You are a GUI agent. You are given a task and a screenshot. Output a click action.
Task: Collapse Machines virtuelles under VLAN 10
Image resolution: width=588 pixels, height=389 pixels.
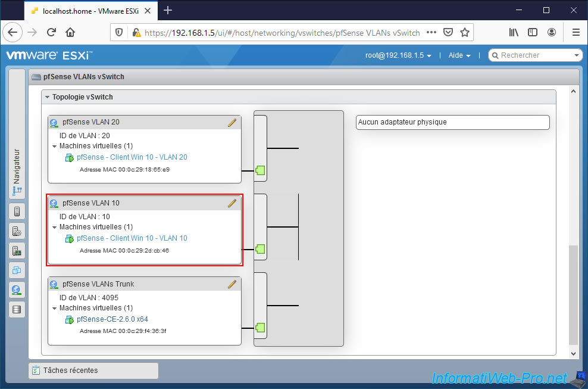click(54, 227)
